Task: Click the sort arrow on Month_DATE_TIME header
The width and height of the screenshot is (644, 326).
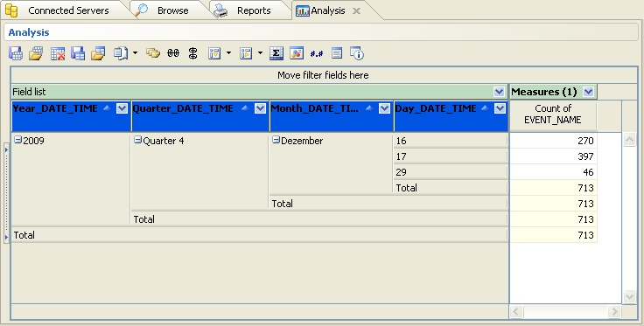Action: [x=369, y=108]
